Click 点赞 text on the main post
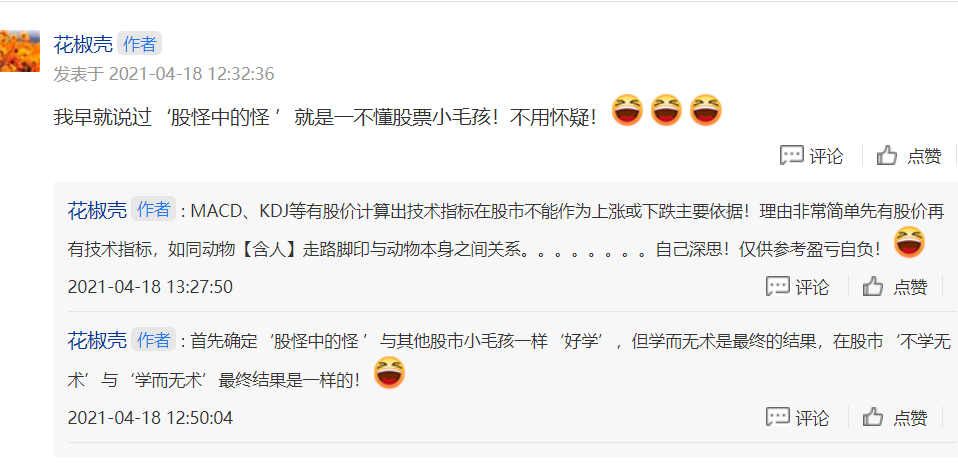Viewport: 958px width, 465px height. 924,156
